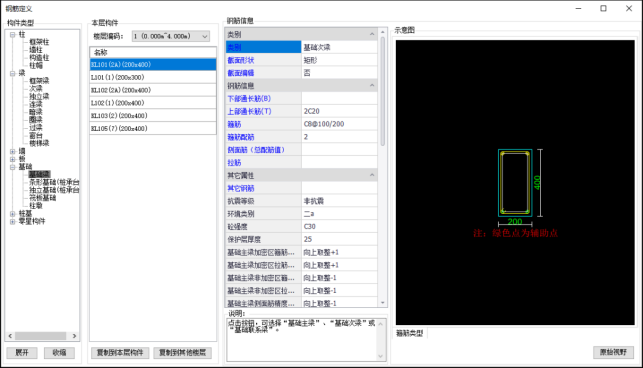Viewport: 643px width, 368px height.
Task: Click description box scroll down arrow
Action: point(380,356)
